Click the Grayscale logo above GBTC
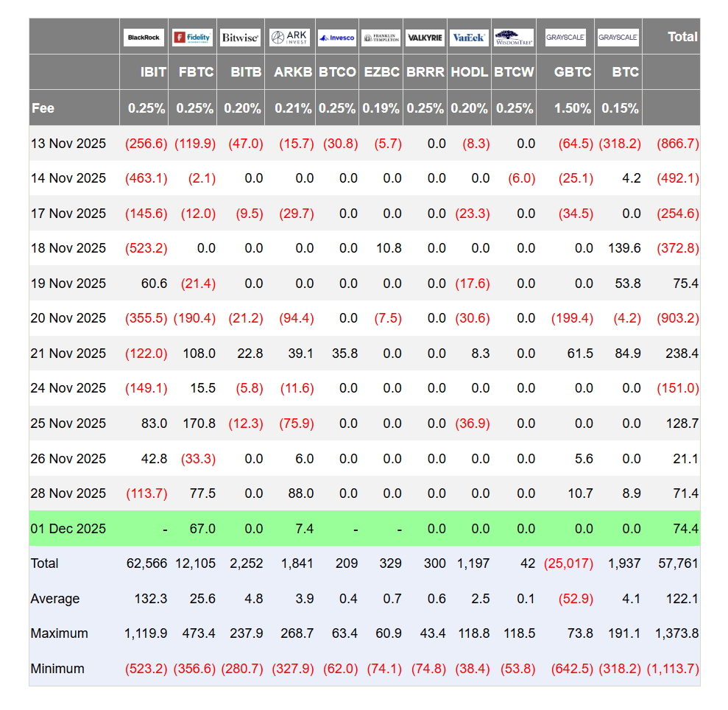The image size is (728, 710). [565, 37]
